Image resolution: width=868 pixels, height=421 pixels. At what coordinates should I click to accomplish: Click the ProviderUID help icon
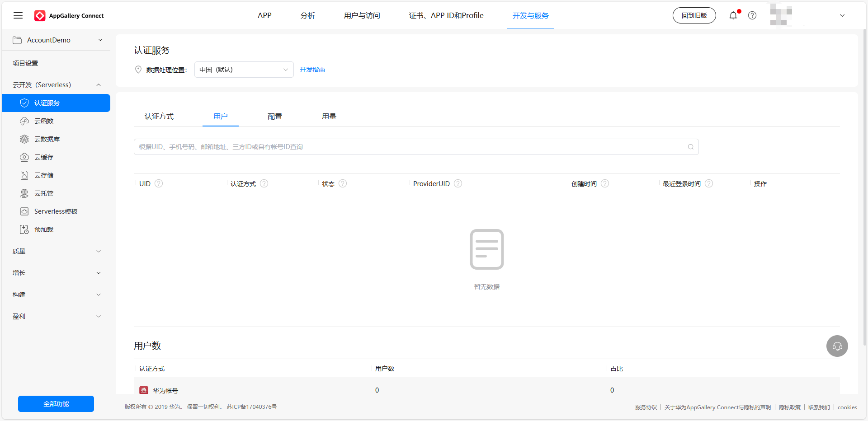(458, 183)
